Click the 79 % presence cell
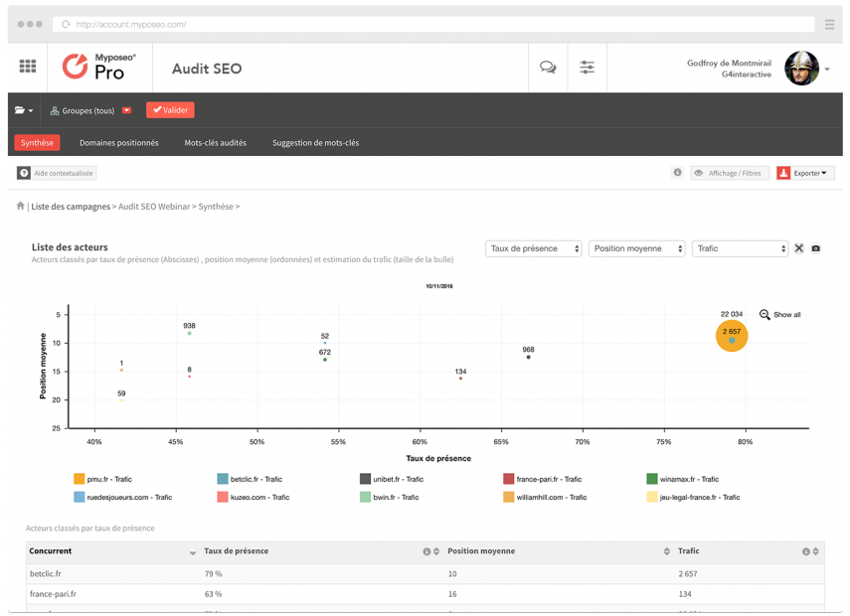The image size is (850, 616). point(213,573)
